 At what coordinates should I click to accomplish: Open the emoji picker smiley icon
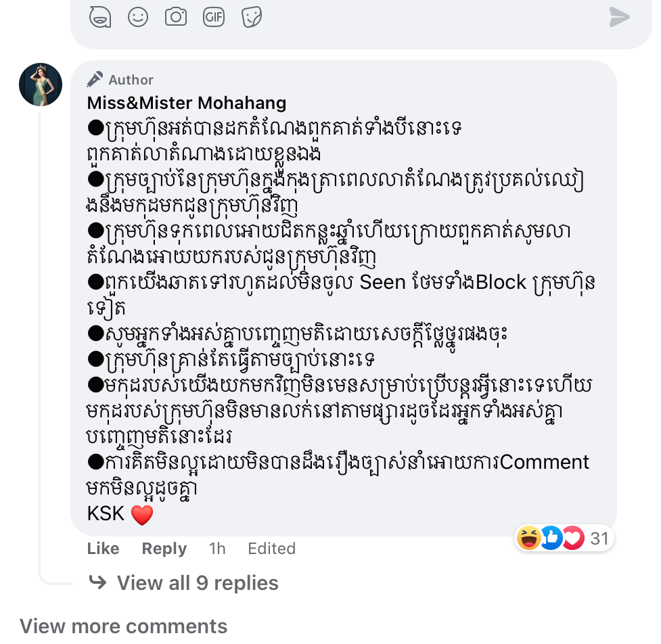pos(138,17)
